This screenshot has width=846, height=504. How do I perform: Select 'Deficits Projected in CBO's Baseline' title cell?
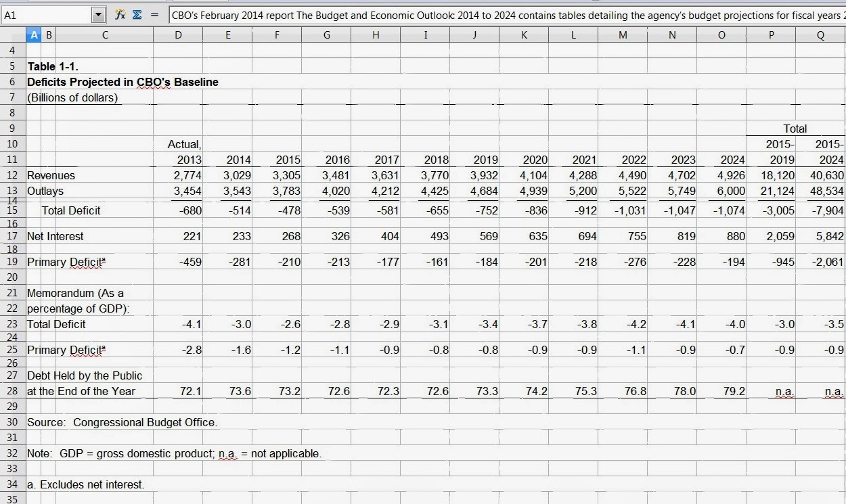pos(123,82)
